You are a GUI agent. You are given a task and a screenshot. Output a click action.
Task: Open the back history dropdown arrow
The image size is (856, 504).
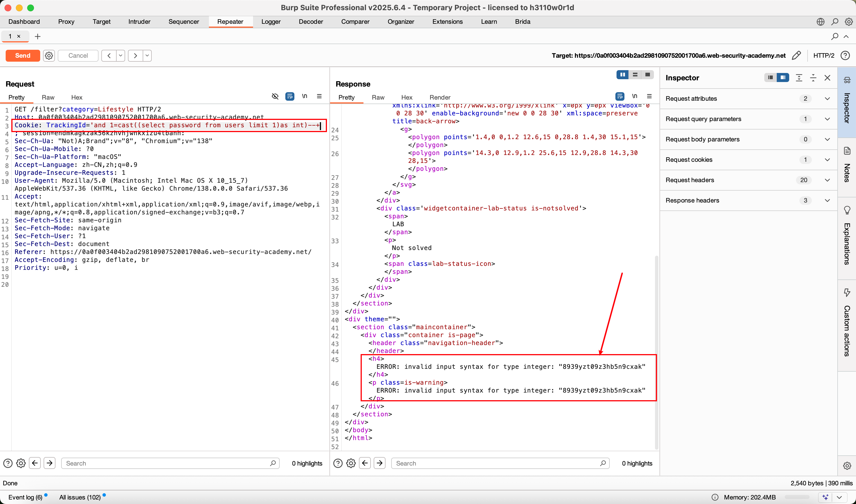click(121, 55)
